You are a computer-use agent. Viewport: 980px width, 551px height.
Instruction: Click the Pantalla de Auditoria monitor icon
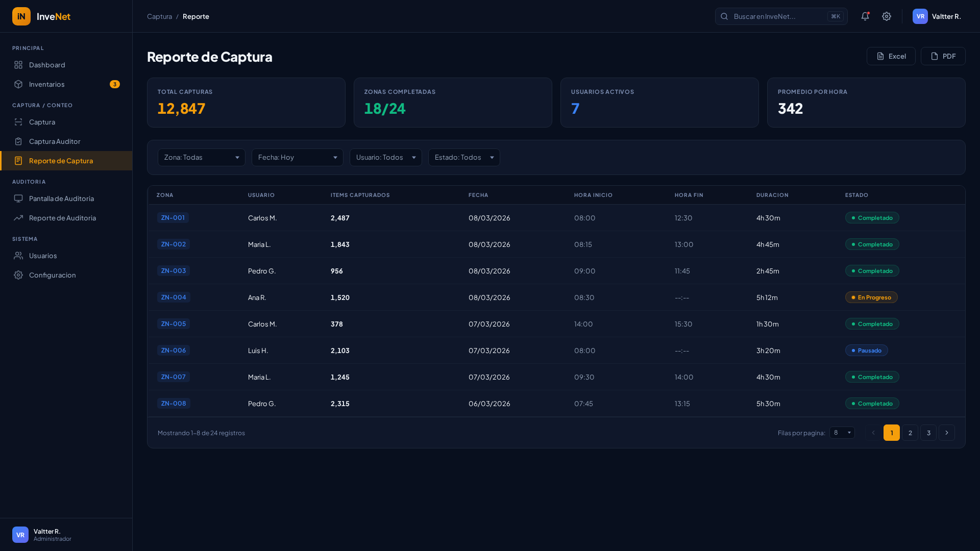coord(18,198)
